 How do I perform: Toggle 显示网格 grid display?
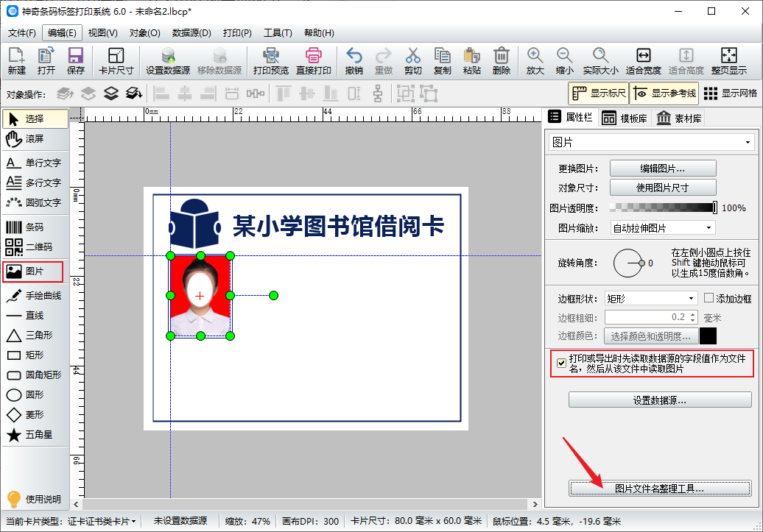click(730, 93)
